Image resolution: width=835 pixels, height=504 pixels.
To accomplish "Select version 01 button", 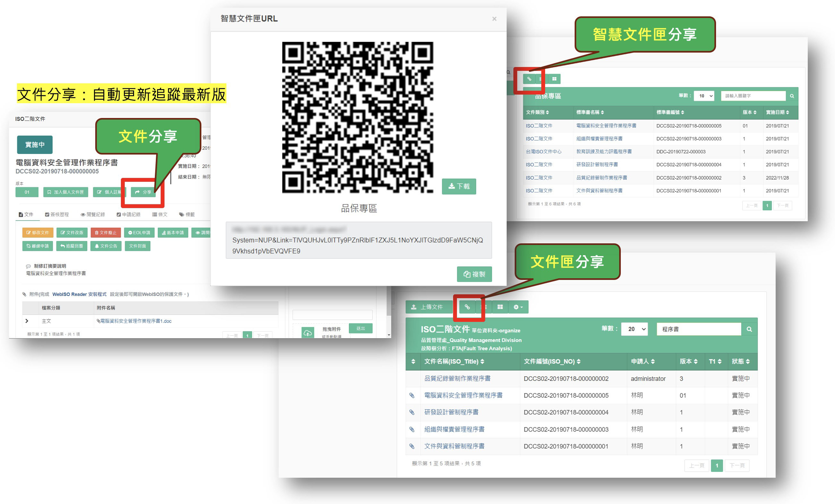I will click(x=27, y=192).
